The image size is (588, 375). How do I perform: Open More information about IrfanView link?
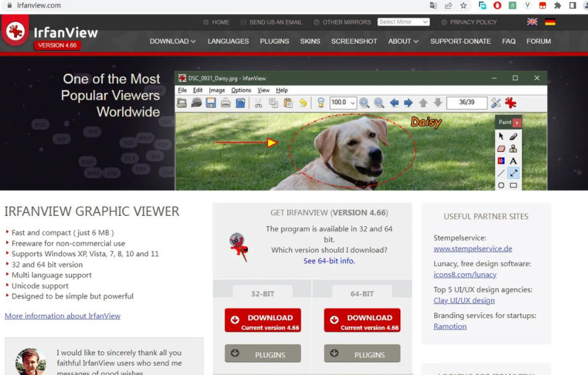coord(62,316)
